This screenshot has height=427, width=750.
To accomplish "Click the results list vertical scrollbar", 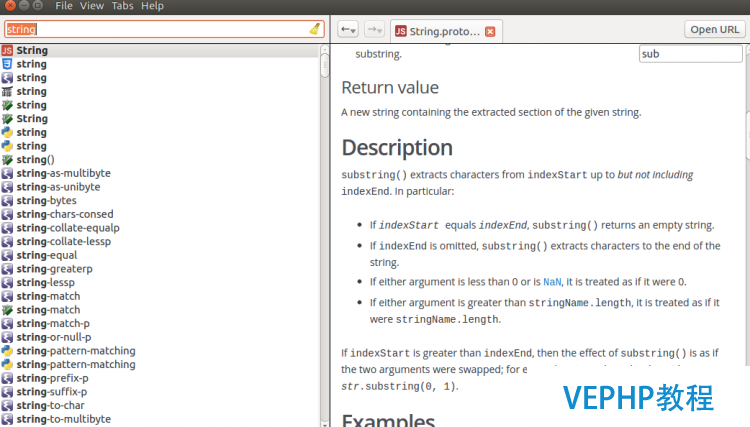I will tap(325, 235).
